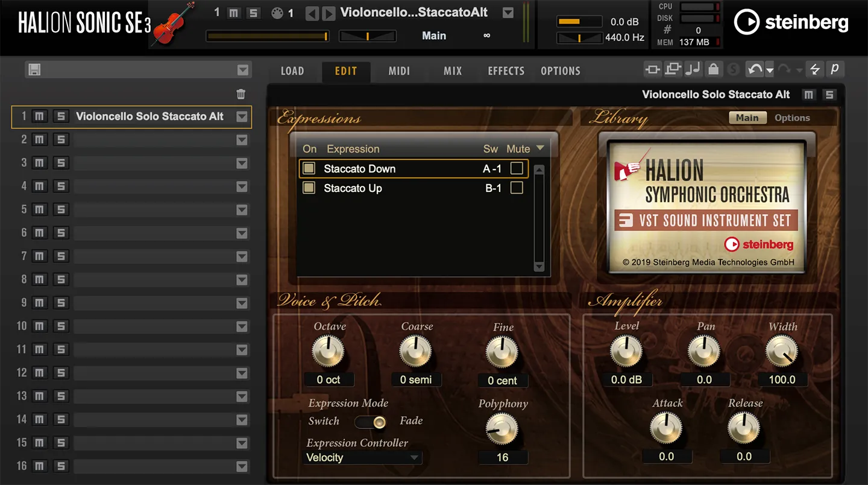The width and height of the screenshot is (868, 485).
Task: Click the HALion Sonic SE 3 logo
Action: pyautogui.click(x=84, y=24)
